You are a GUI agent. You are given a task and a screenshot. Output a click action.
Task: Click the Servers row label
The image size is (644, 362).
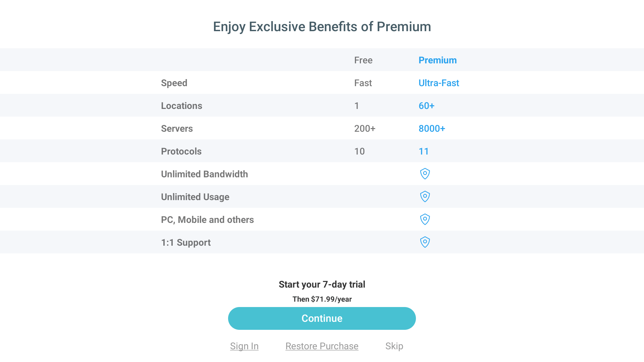click(177, 129)
